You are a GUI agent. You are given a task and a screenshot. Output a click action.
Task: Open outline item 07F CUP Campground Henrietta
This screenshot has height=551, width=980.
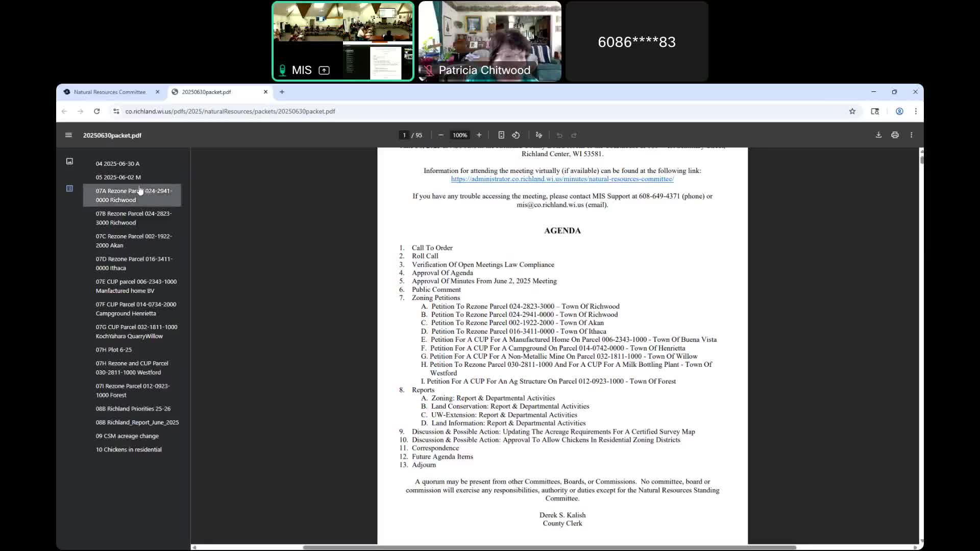[136, 309]
